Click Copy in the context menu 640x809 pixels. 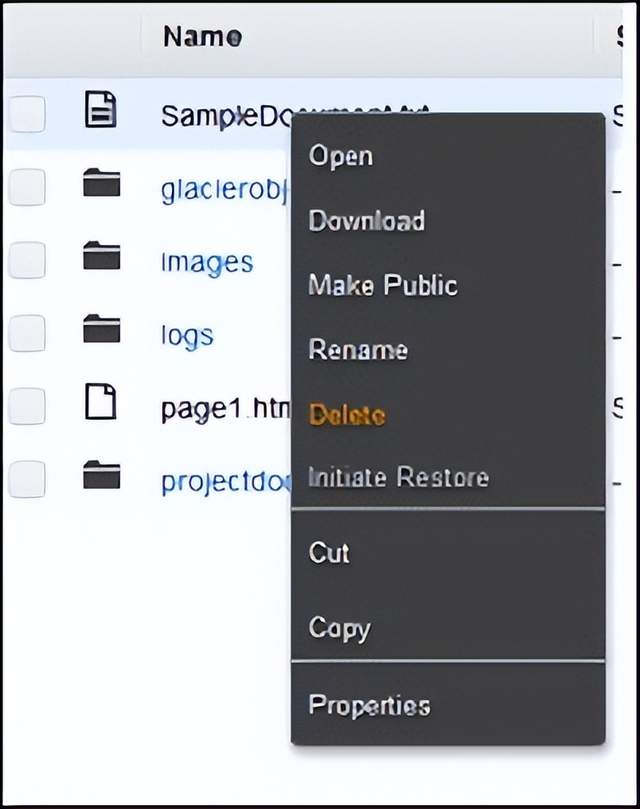[339, 628]
